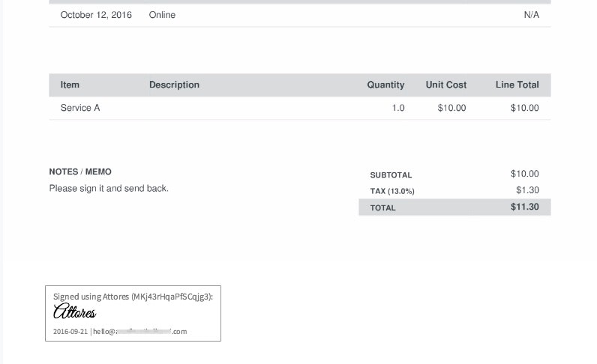The width and height of the screenshot is (597, 364).
Task: Click the NOTES / MEMO heading
Action: (80, 172)
